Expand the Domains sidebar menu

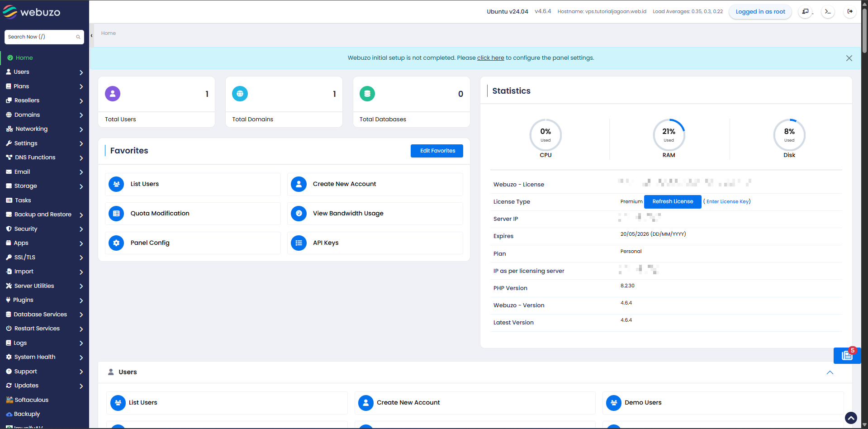coord(44,115)
